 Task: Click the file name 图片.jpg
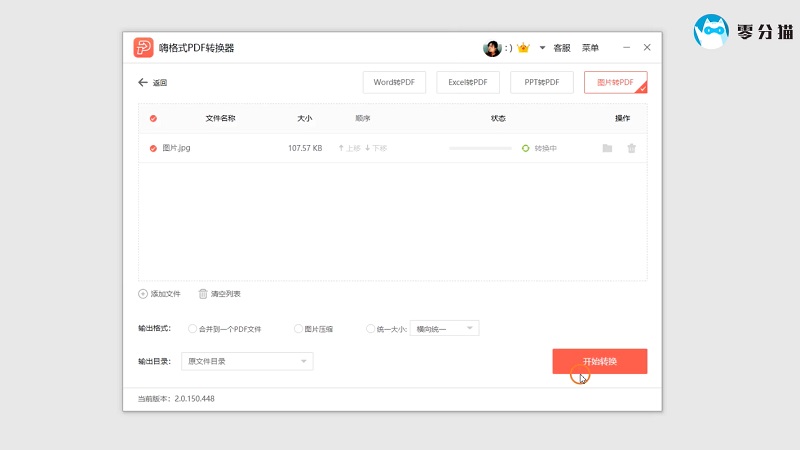(177, 148)
